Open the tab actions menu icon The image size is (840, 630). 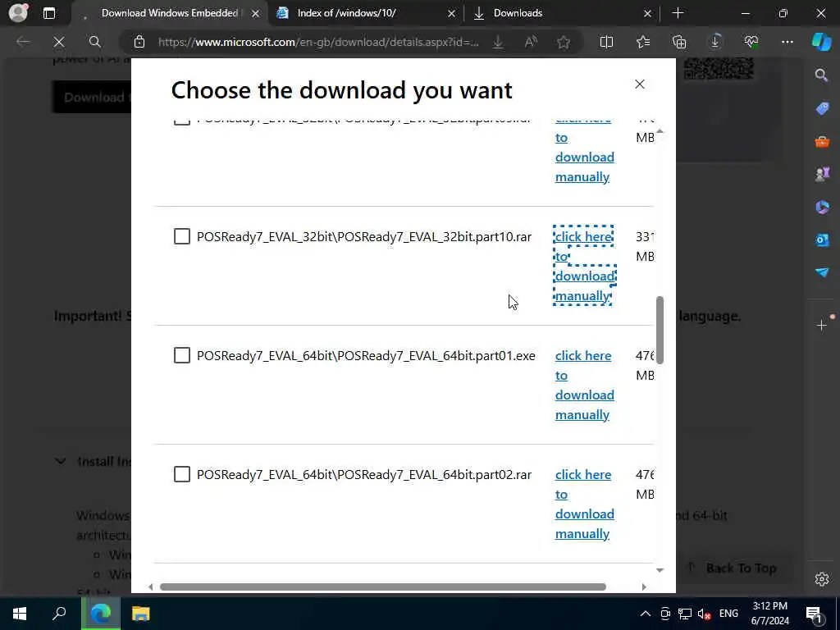pyautogui.click(x=48, y=13)
